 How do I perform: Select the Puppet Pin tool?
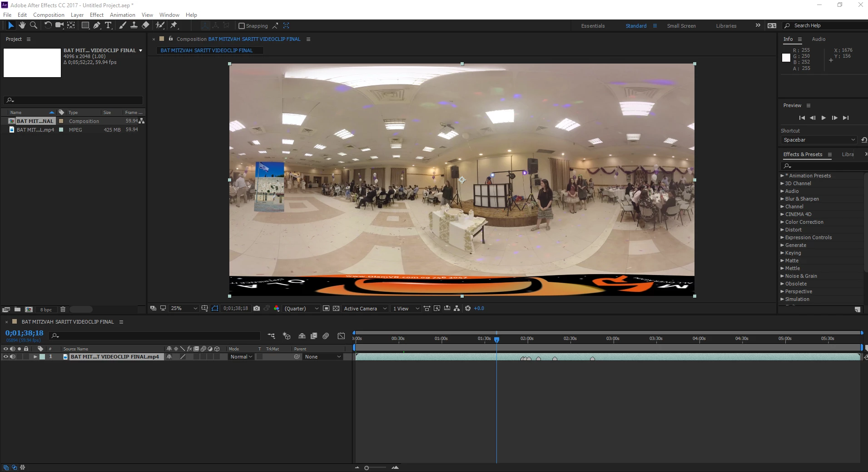(174, 25)
